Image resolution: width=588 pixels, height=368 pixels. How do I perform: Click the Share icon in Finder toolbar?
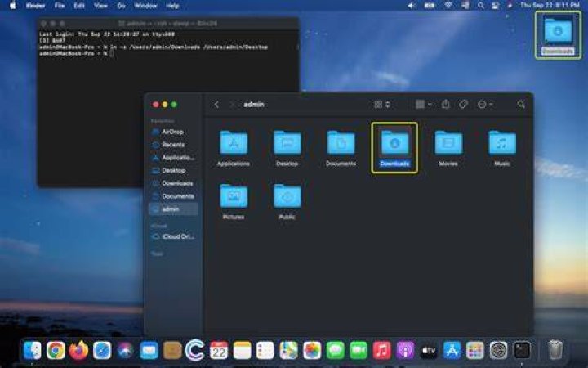tap(445, 104)
